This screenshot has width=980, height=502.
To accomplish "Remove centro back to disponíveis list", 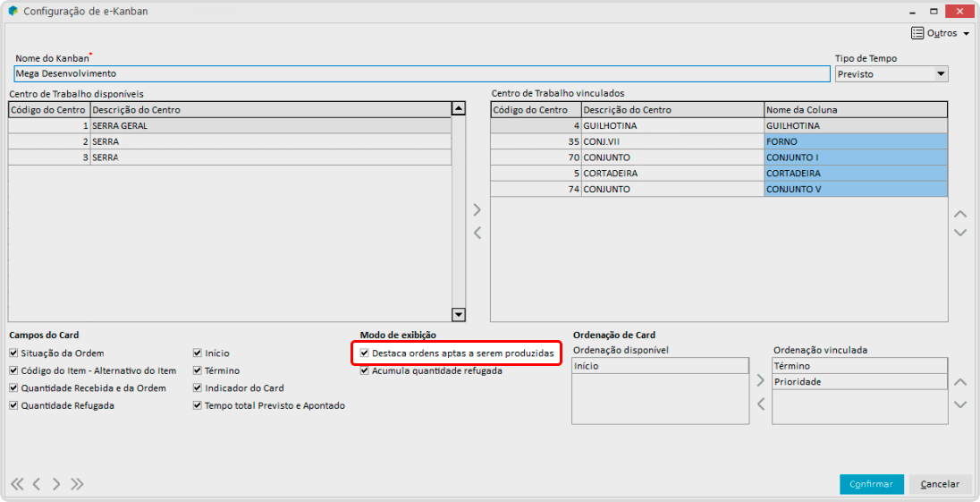I will click(x=477, y=233).
